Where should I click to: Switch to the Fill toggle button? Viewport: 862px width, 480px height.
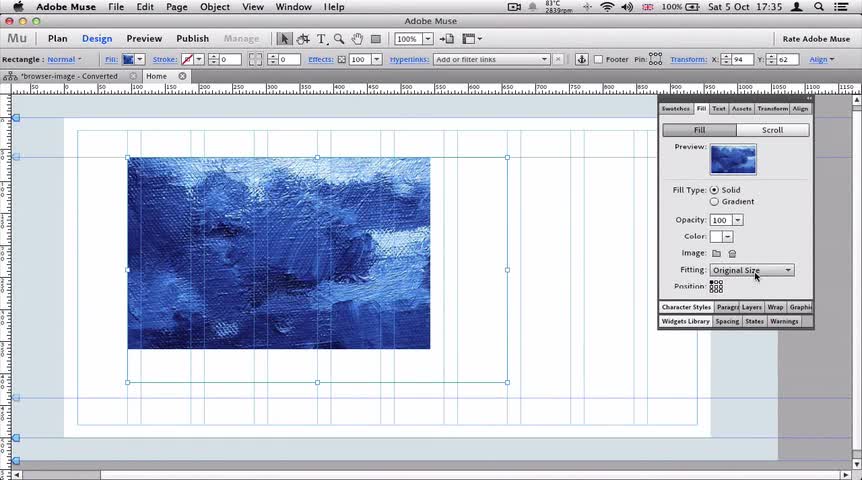pyautogui.click(x=699, y=130)
